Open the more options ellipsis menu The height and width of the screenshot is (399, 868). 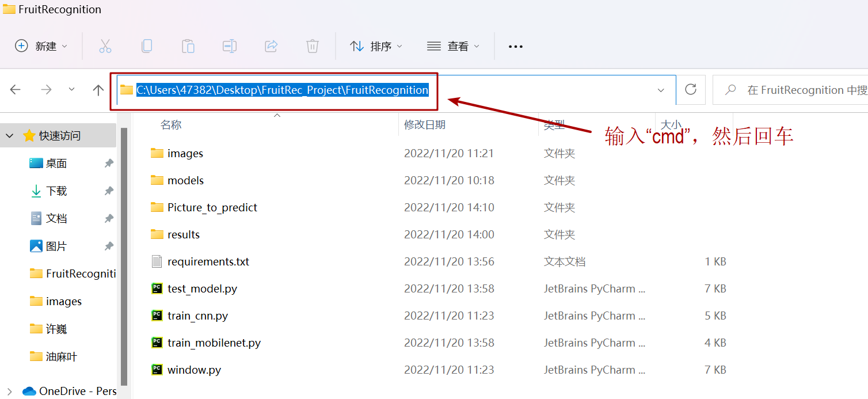[516, 47]
